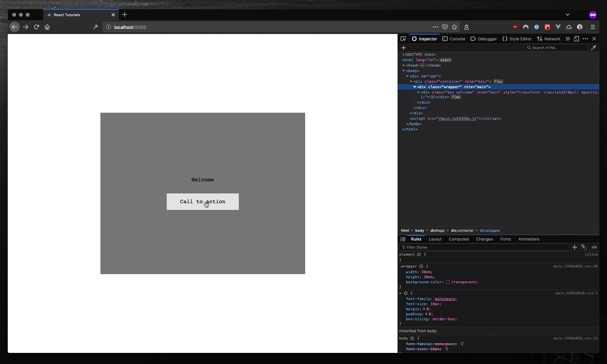Open the uBlock Origin extension
Viewport: 607px width, 364px height.
pos(515,27)
